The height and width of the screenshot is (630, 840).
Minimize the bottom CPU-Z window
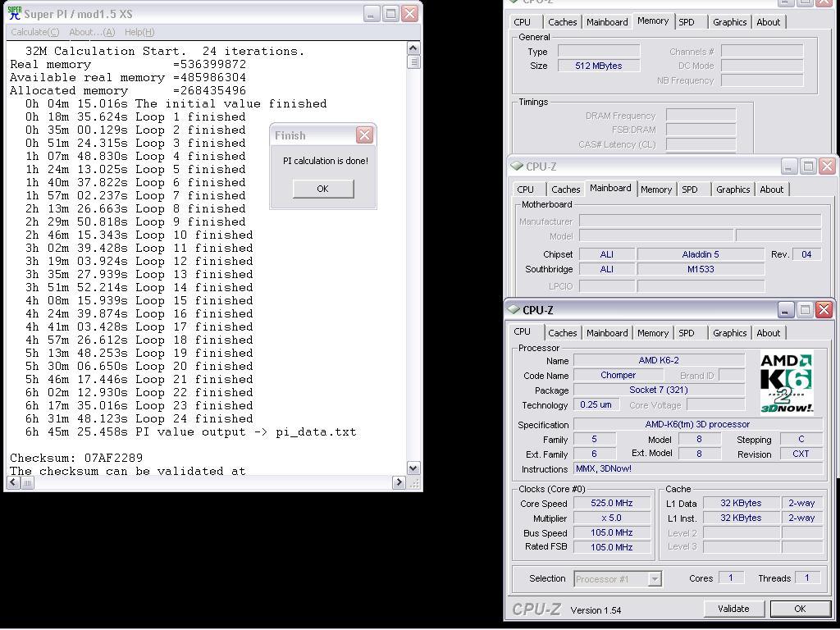785,309
